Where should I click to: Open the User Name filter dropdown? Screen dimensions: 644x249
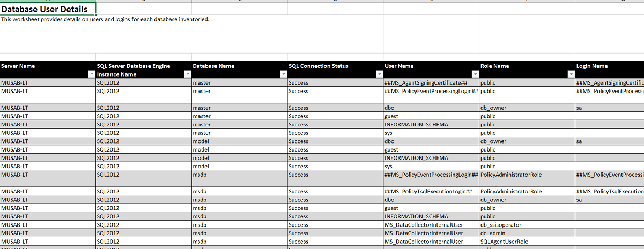click(475, 74)
